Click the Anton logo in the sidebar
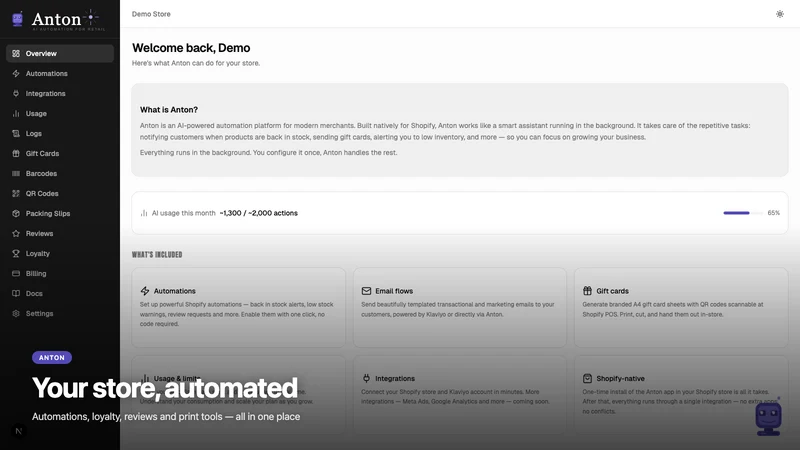The width and height of the screenshot is (800, 450). (58, 20)
